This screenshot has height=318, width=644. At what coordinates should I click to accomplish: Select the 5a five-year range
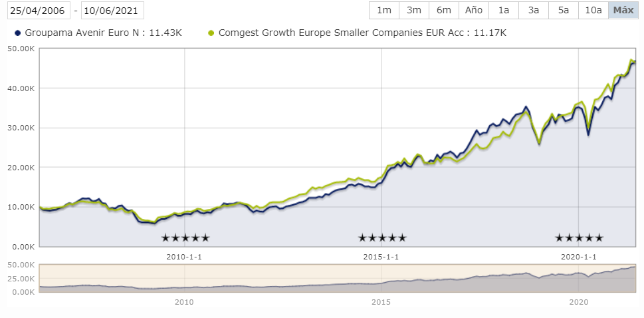(564, 11)
